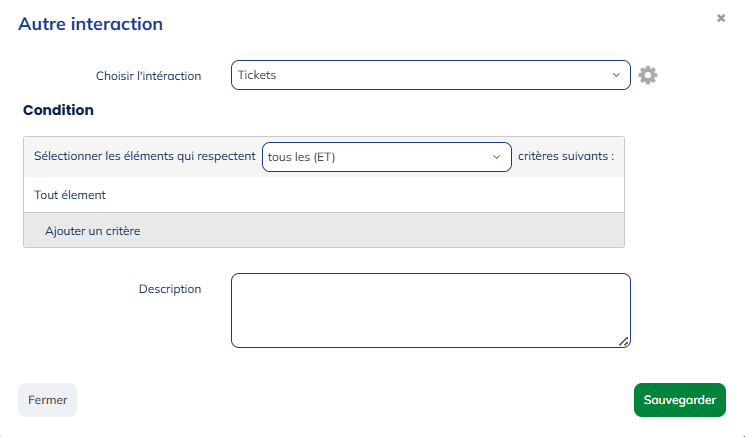Image resolution: width=745 pixels, height=437 pixels.
Task: Click the chevron arrow of the Tickets dropdown
Action: click(616, 75)
